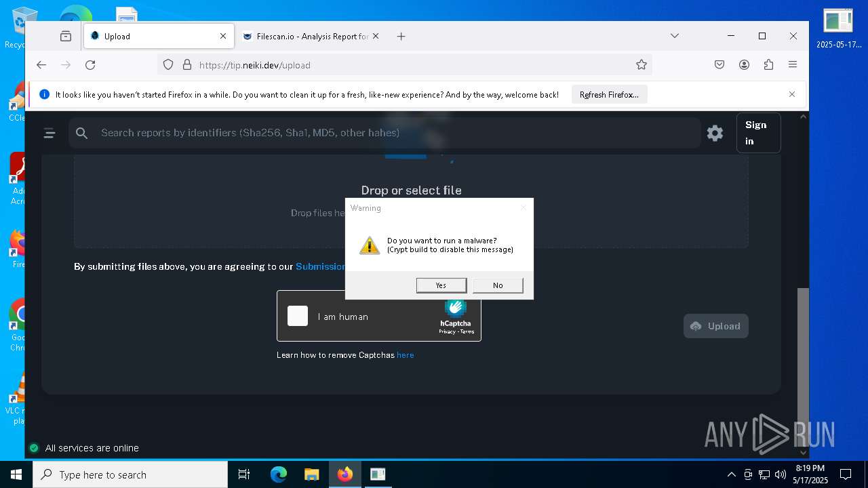Click the taskbar search box
This screenshot has width=868, height=488.
(x=130, y=474)
